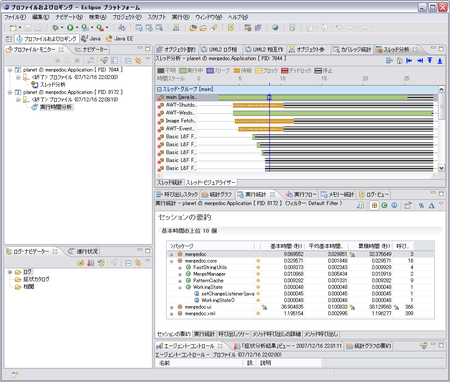Click the delta icon in execution statistics toolbar
Image resolution: width=450 pixels, height=382 pixels.
click(432, 205)
